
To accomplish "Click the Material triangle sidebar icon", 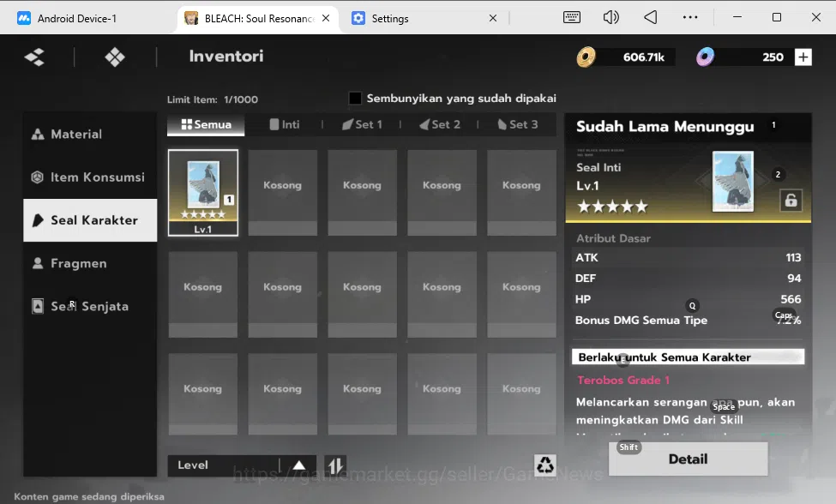I will (38, 135).
